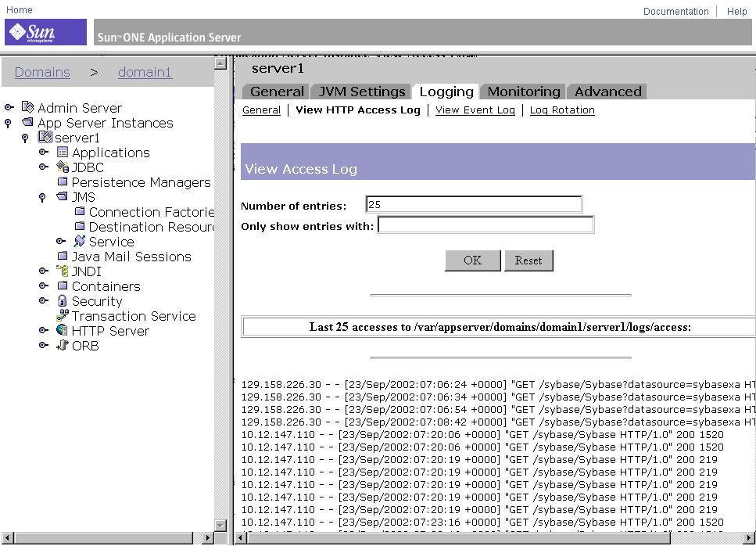Expand the HTTP Server node
Viewport: 756px width, 546px height.
(44, 330)
